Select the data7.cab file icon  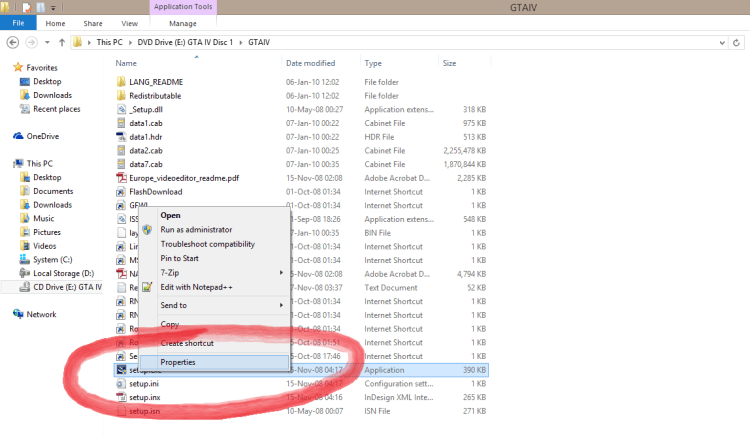point(121,164)
